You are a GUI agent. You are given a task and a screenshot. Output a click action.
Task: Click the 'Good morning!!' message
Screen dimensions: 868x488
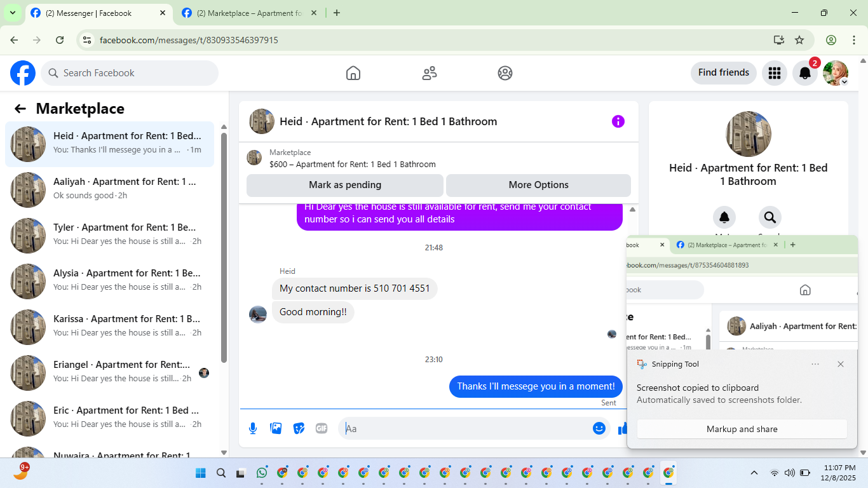click(313, 312)
